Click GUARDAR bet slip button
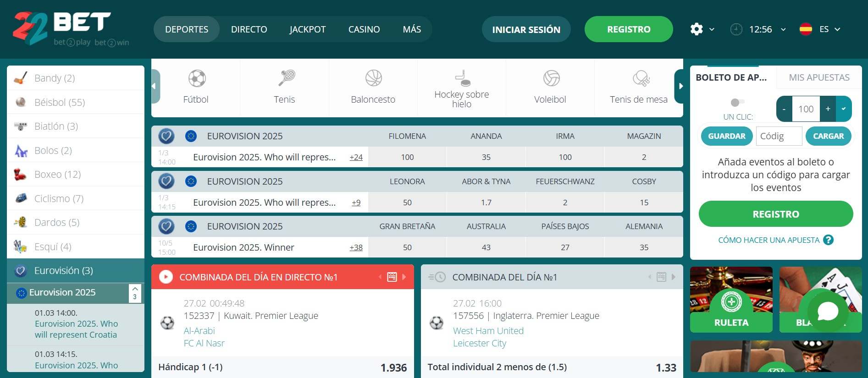Screen dimensions: 868x378 (727, 136)
